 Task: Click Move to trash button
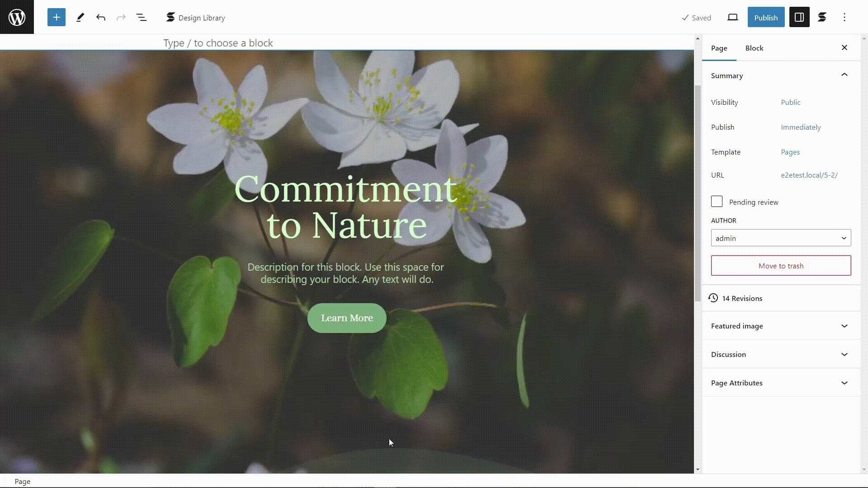point(781,265)
